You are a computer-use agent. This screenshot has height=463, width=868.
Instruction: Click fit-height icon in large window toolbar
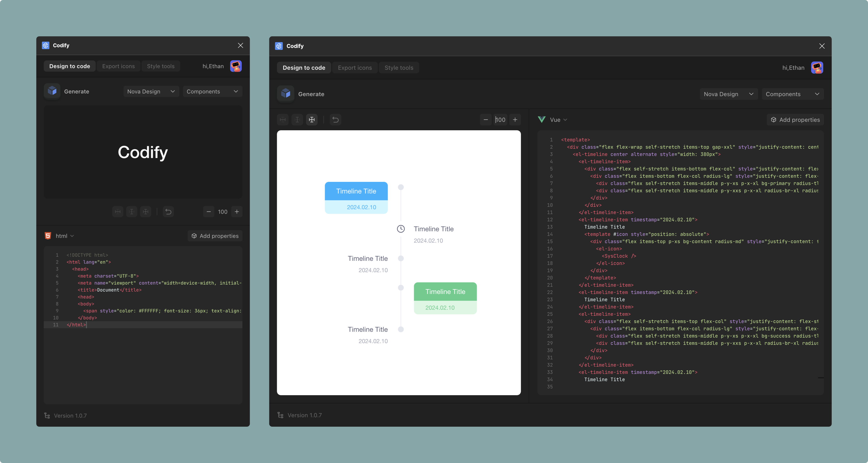tap(297, 120)
